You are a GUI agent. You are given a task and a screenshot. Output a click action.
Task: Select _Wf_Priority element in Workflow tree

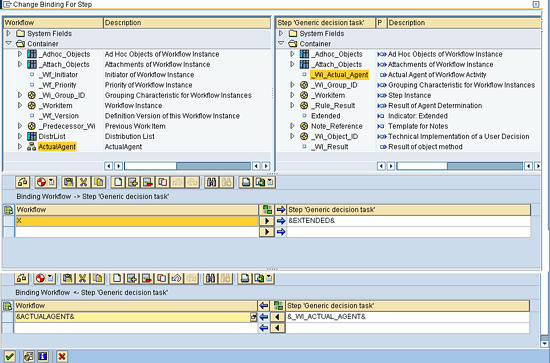58,85
